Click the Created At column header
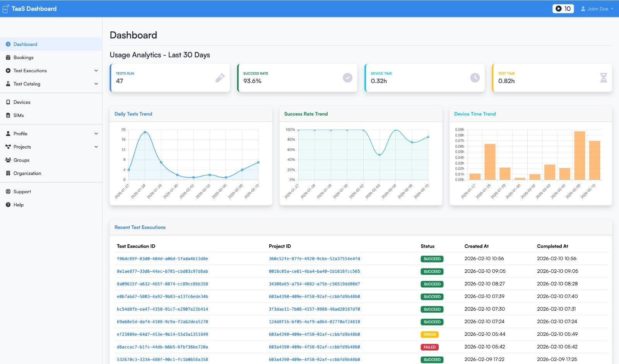Screen dimensions: 619x364 [x=477, y=246]
